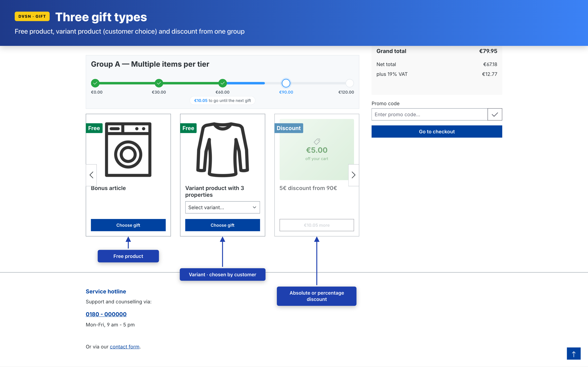
Task: Select the €120.00 tier circle
Action: click(349, 83)
